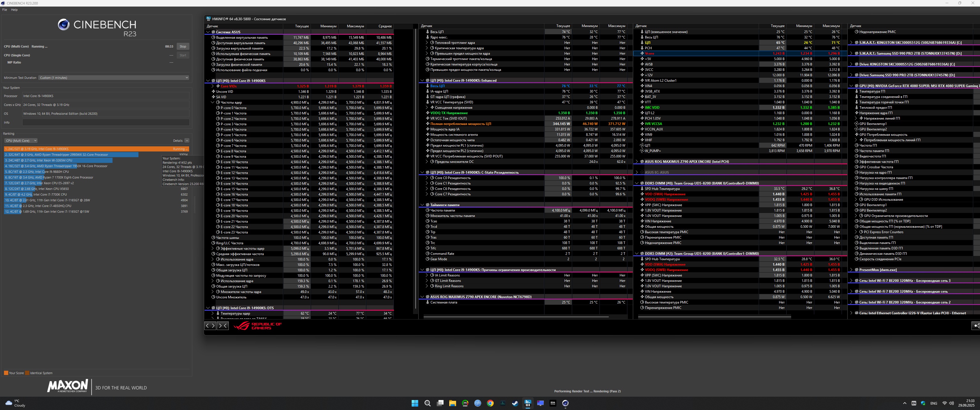Open the File menu in Cinebench
The height and width of the screenshot is (410, 980).
[5, 10]
